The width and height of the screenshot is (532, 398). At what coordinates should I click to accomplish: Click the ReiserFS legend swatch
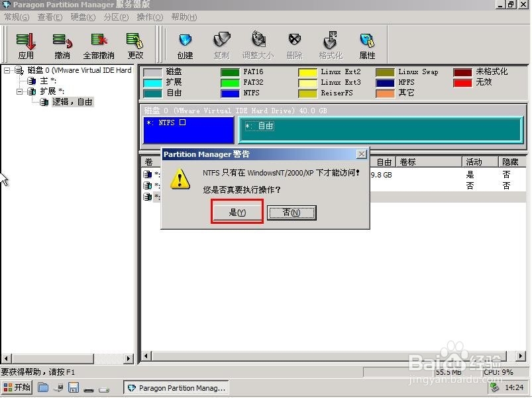(307, 93)
